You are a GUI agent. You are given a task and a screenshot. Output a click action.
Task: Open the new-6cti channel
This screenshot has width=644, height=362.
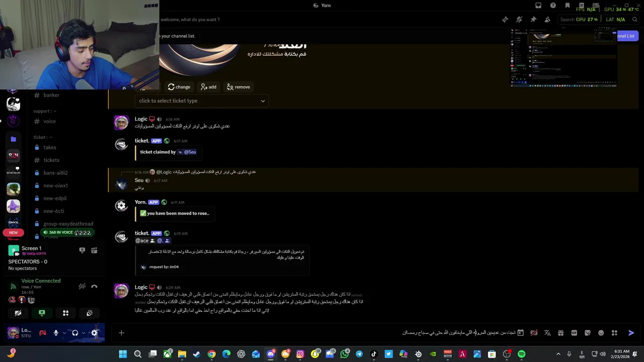[53, 211]
